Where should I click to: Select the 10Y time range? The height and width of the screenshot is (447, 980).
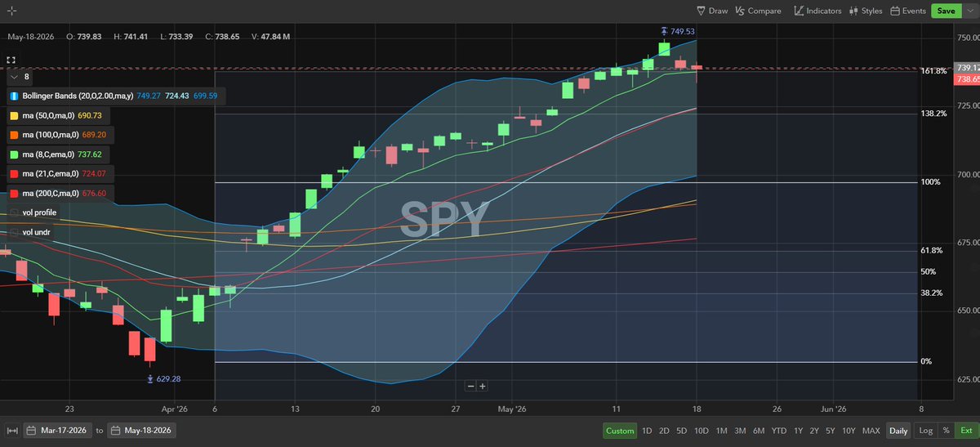coord(849,431)
